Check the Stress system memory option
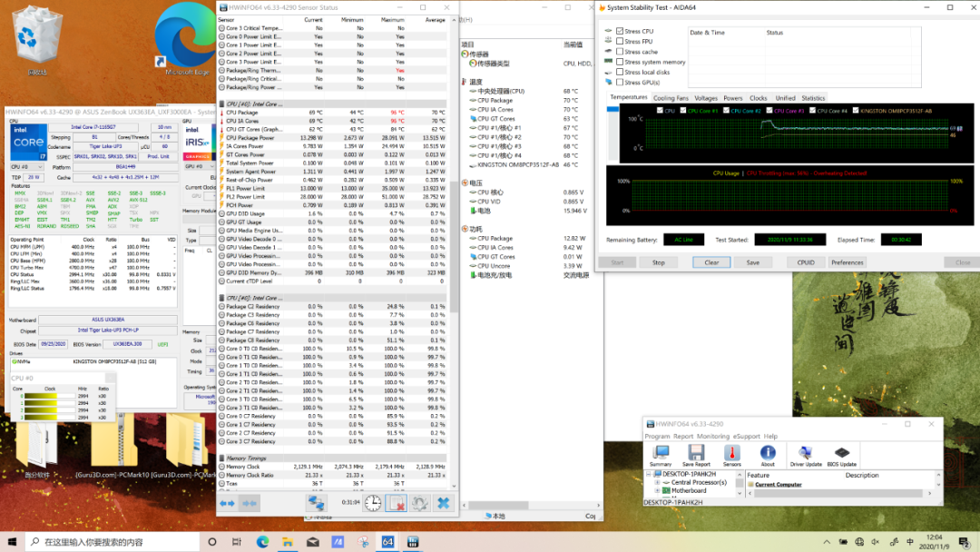The height and width of the screenshot is (552, 980). pyautogui.click(x=620, y=62)
